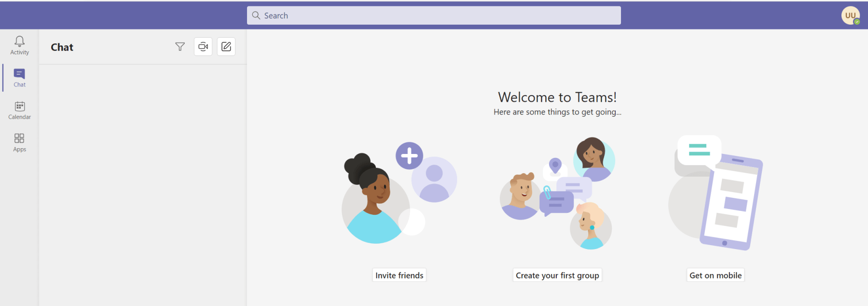Click the green availability status badge
This screenshot has width=868, height=306.
[857, 22]
